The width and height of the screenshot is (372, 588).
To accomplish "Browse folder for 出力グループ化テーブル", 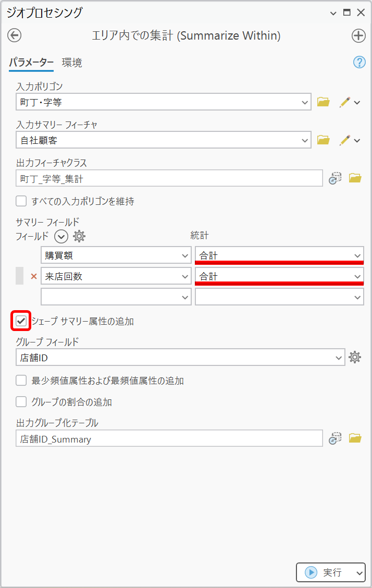I will [x=355, y=438].
